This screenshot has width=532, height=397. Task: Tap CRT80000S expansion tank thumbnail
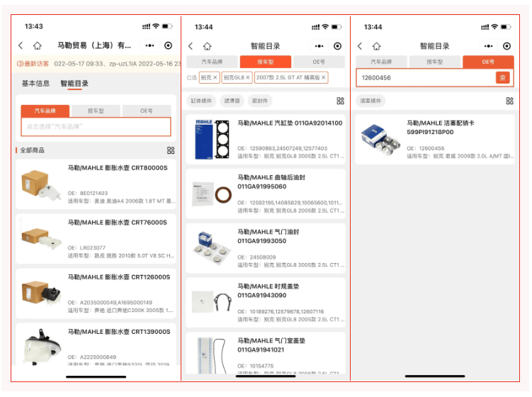pos(41,184)
